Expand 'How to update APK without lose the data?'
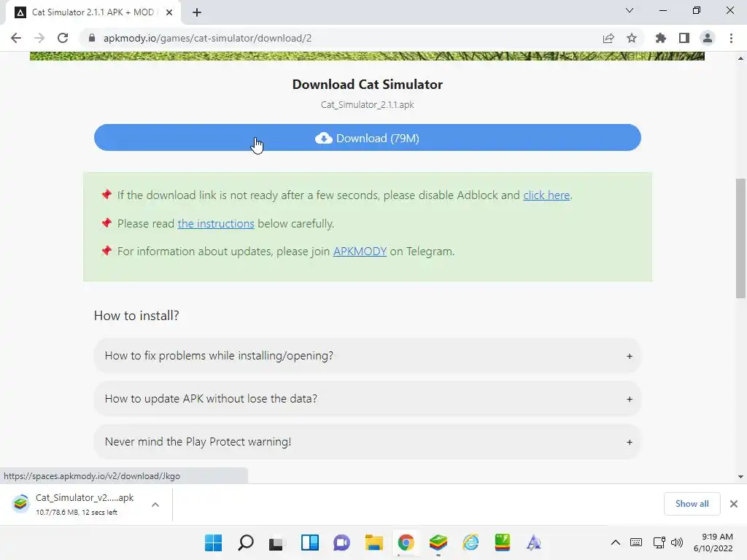 (368, 399)
